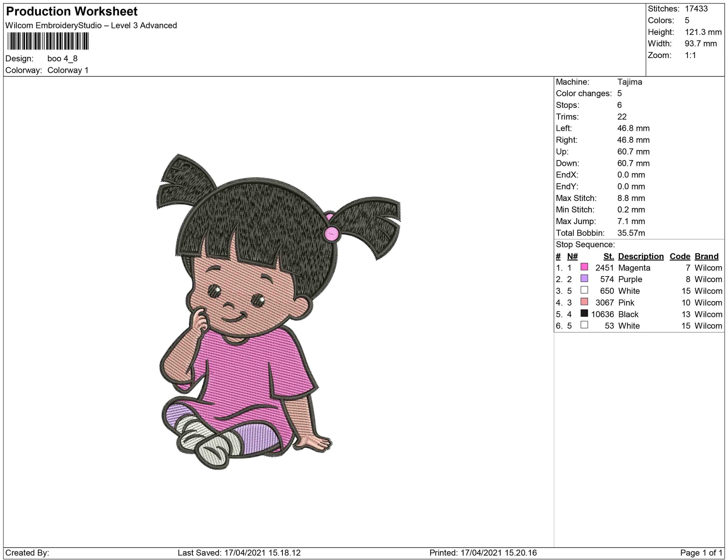
Task: Click the Purple color swatch
Action: tap(584, 279)
